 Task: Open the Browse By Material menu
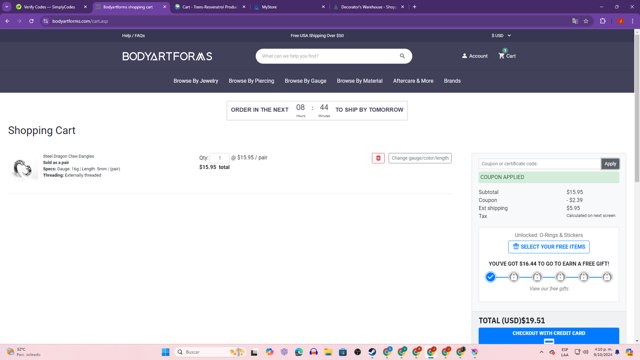(x=360, y=81)
